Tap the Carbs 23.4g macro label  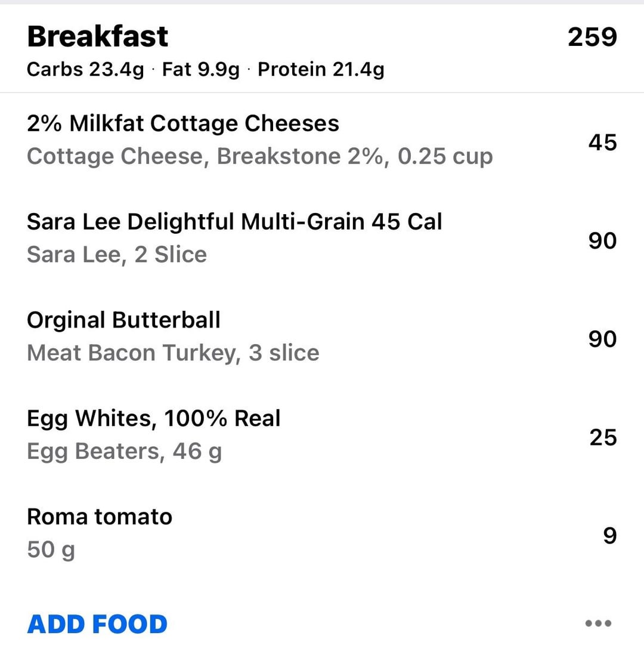click(85, 70)
